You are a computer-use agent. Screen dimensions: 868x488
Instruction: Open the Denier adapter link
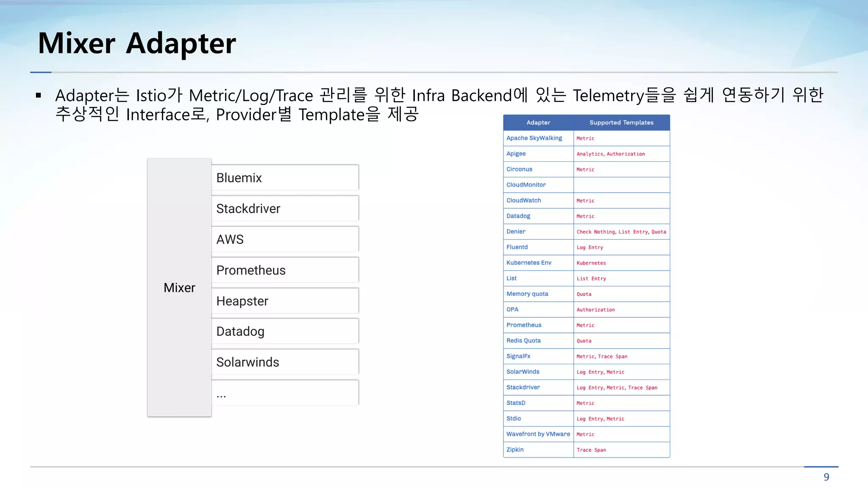516,231
